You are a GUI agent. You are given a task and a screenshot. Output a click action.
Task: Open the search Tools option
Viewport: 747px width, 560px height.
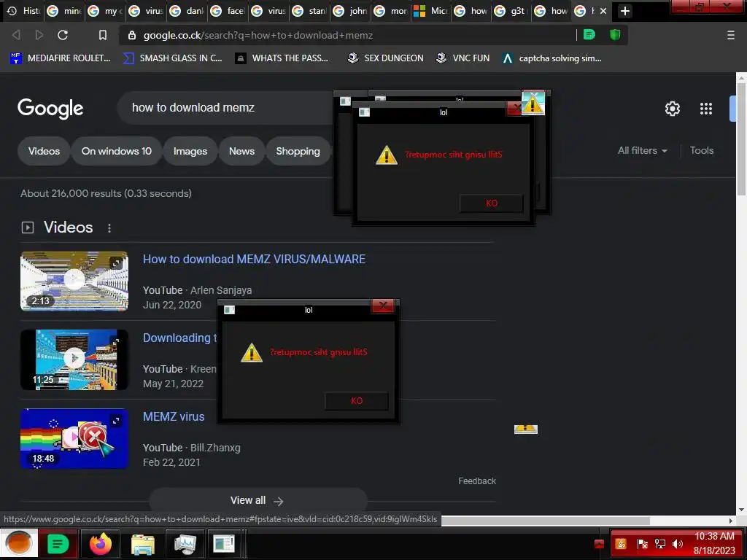(x=702, y=150)
